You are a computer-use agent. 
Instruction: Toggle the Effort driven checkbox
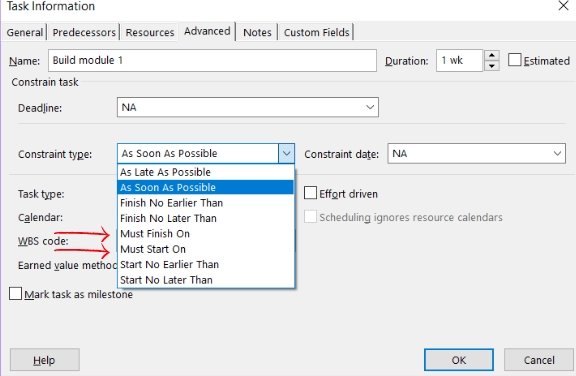pos(310,193)
